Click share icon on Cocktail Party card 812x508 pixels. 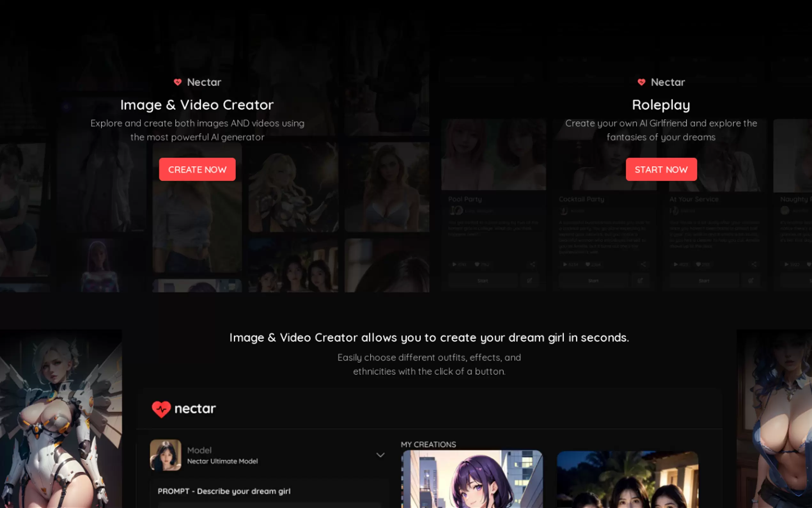coord(643,265)
